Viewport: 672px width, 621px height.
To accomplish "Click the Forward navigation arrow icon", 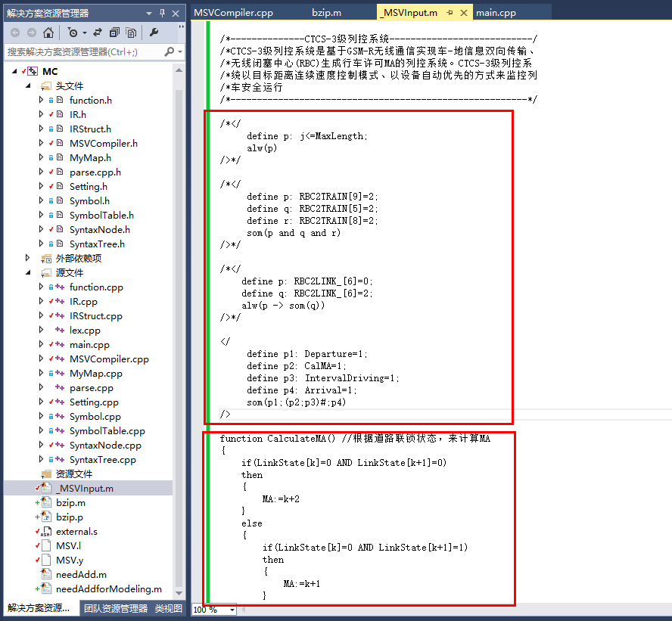I will point(32,32).
